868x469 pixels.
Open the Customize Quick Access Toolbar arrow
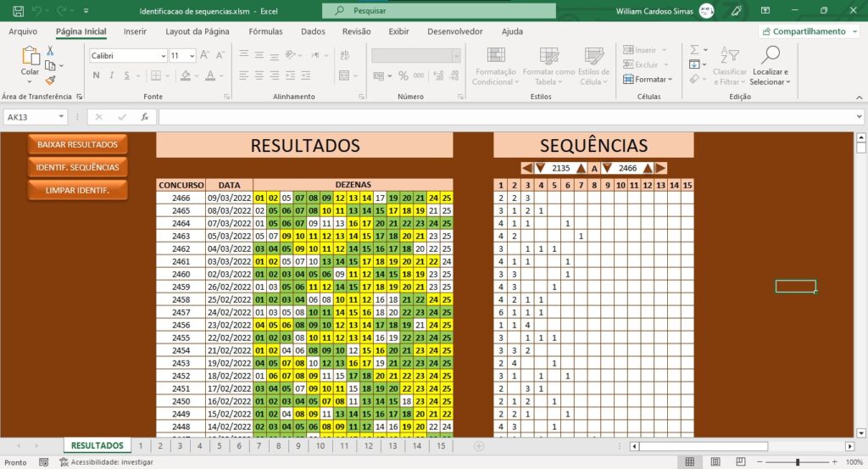tap(86, 10)
